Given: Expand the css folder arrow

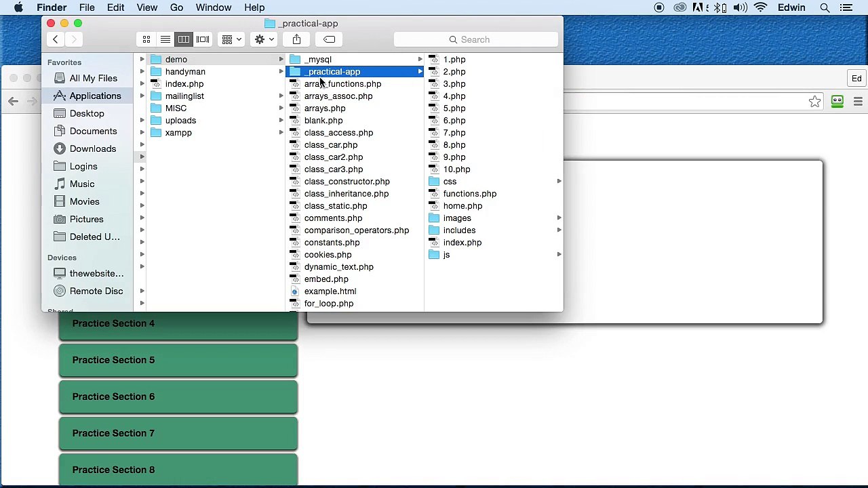Looking at the screenshot, I should click(559, 182).
